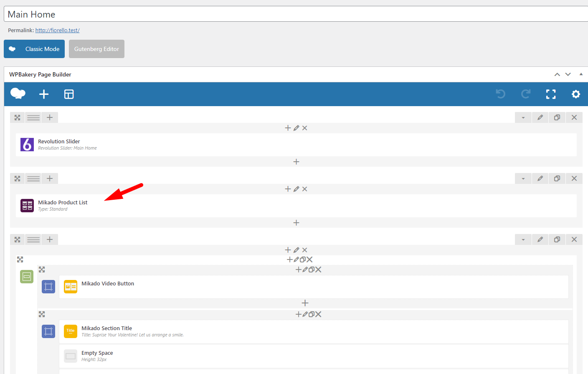Enter full screen builder mode
Screen dimensions: 588x374
[x=551, y=94]
